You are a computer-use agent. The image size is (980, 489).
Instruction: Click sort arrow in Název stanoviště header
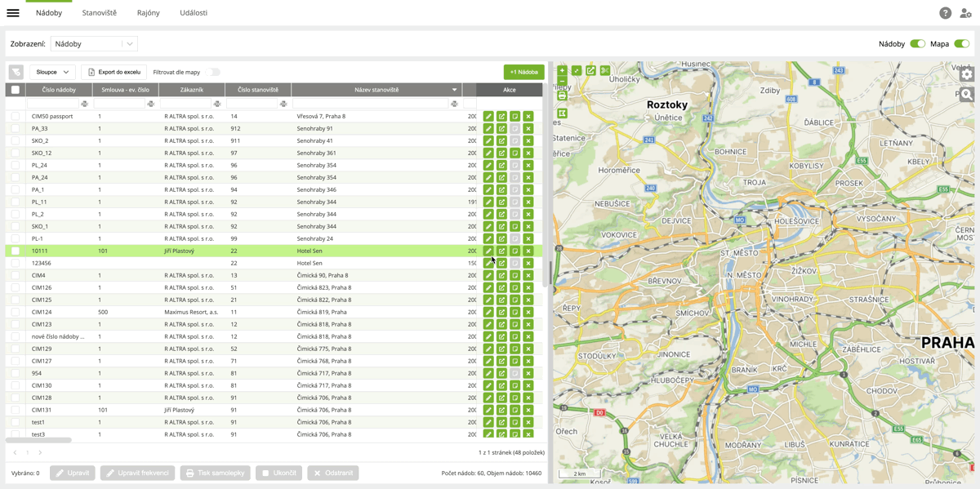click(x=454, y=90)
